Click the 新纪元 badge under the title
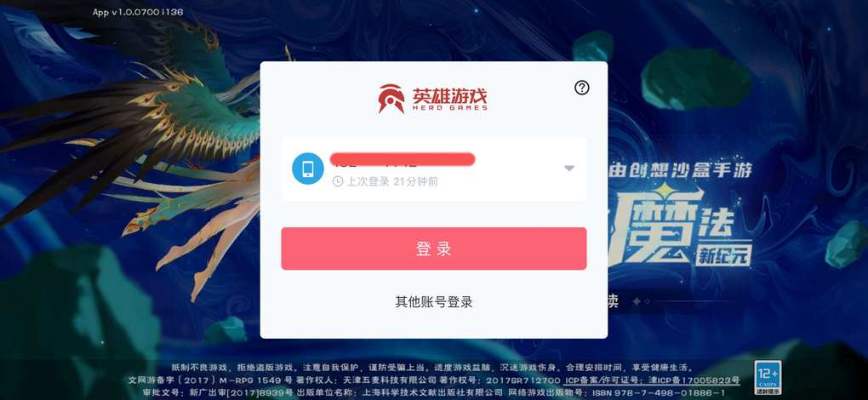 [724, 256]
